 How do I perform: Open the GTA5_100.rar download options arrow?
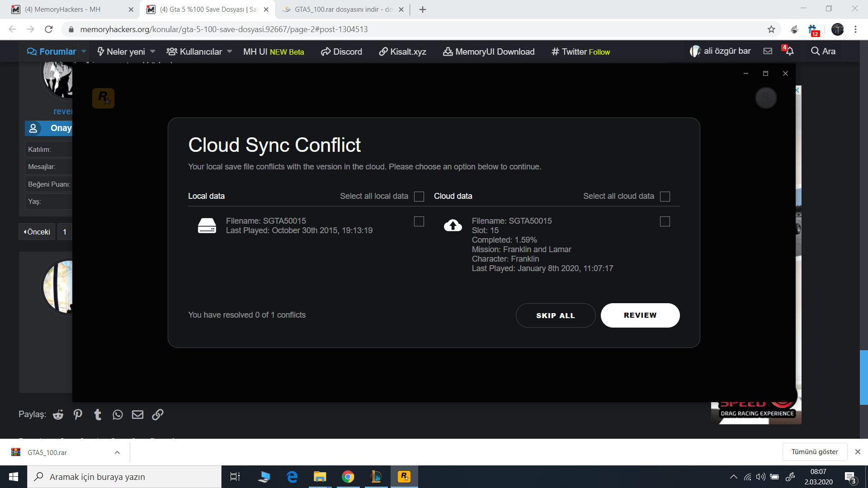[117, 452]
